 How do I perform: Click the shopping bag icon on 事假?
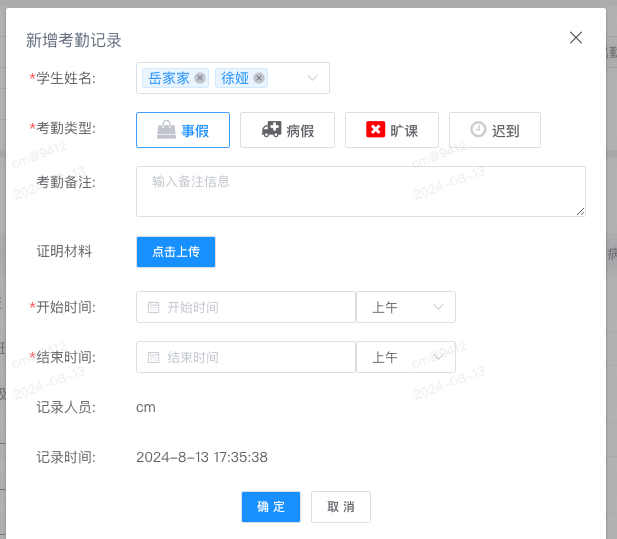click(166, 129)
